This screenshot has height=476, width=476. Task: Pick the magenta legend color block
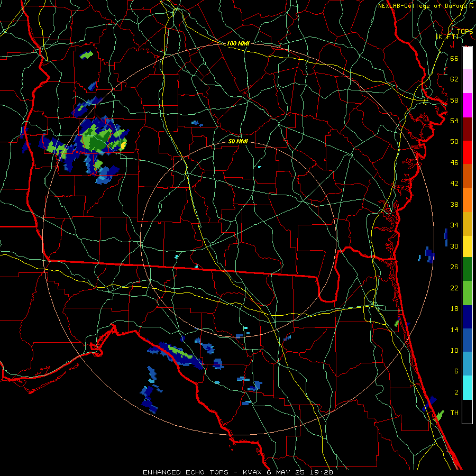point(467,105)
